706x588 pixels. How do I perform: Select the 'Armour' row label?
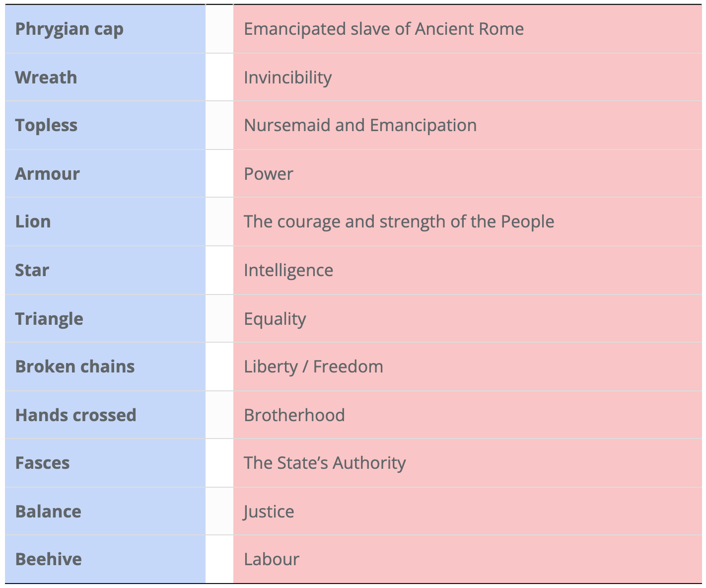[x=47, y=174]
